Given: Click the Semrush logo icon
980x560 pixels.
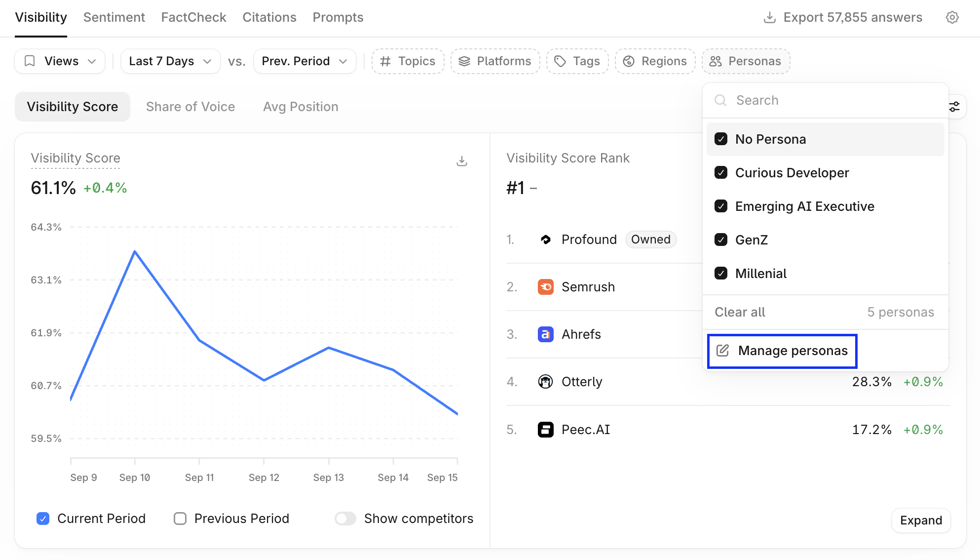Looking at the screenshot, I should [x=545, y=287].
